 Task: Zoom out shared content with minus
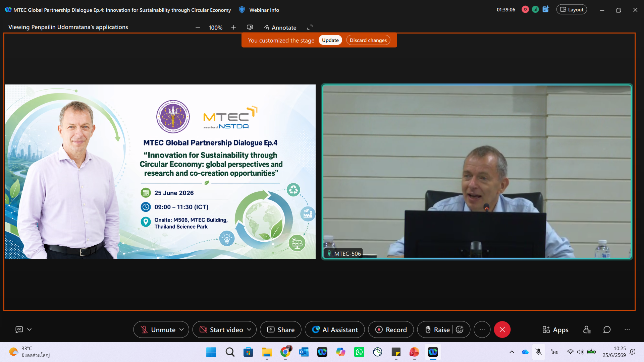198,27
